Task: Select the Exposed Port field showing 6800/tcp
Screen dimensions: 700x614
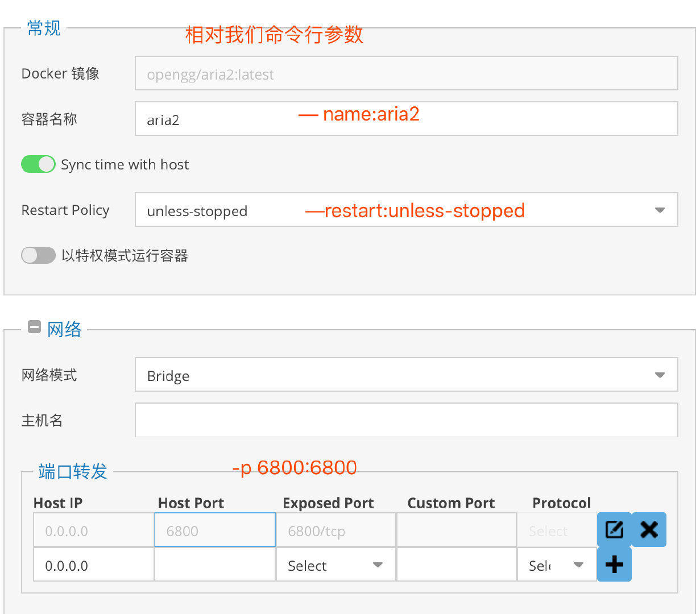Action: [335, 529]
